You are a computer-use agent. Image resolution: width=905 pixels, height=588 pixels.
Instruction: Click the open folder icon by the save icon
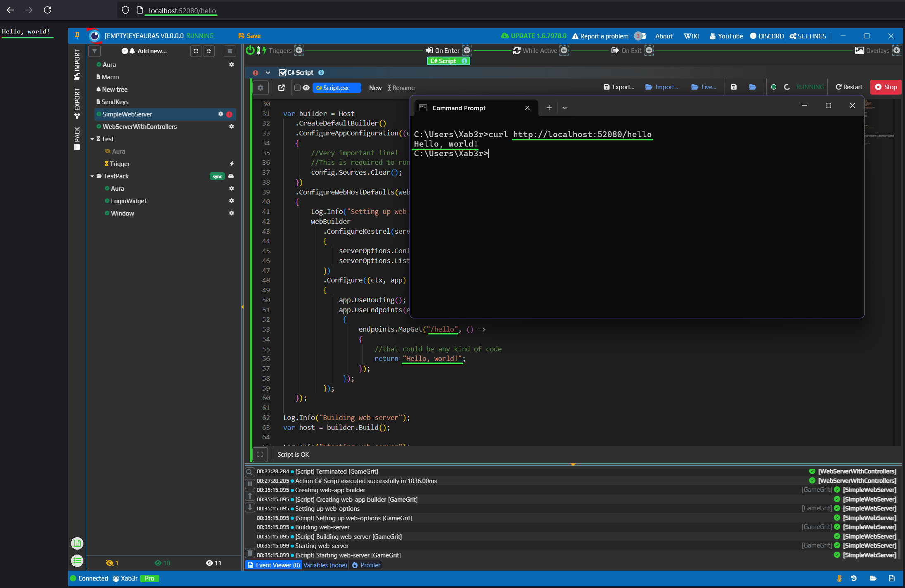point(753,87)
